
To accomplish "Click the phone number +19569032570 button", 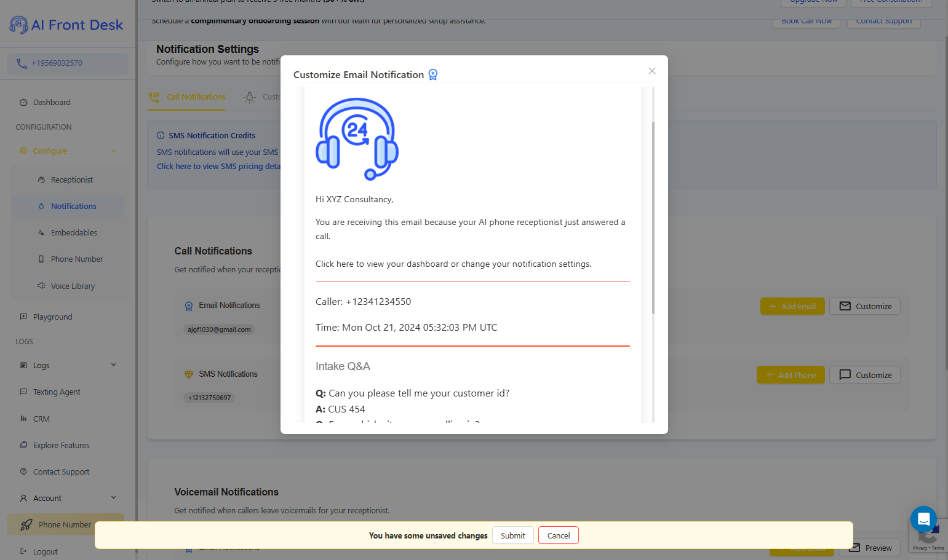I will coord(68,63).
